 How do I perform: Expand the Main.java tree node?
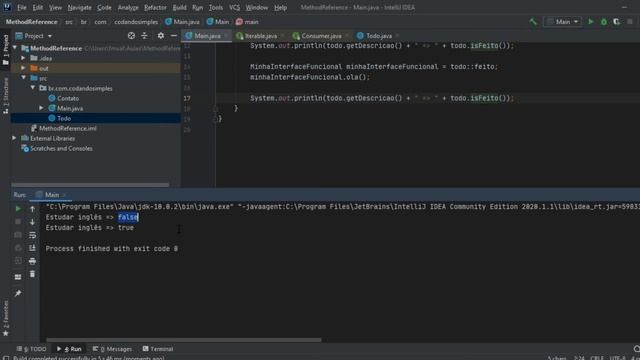click(x=41, y=108)
